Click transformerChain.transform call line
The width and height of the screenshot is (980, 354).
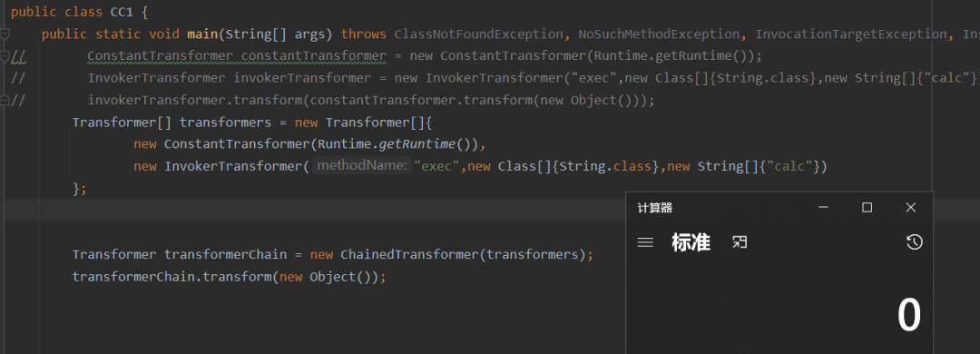(229, 277)
